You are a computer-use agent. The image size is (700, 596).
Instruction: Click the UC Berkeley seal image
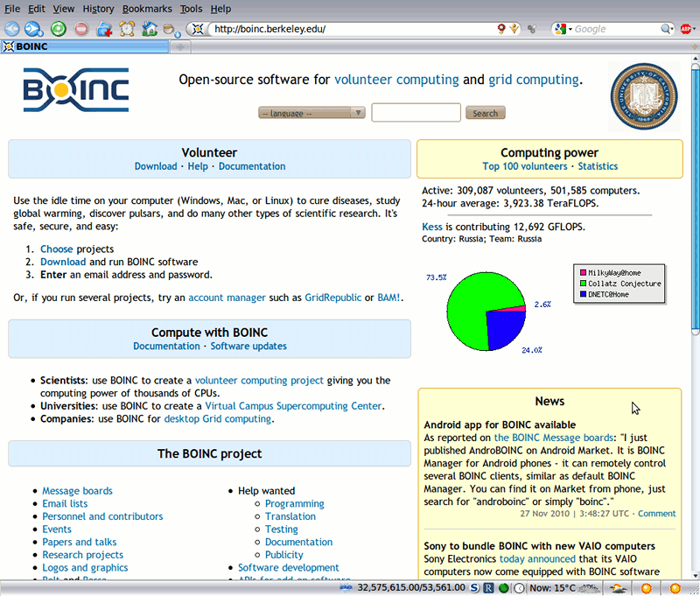coord(644,96)
